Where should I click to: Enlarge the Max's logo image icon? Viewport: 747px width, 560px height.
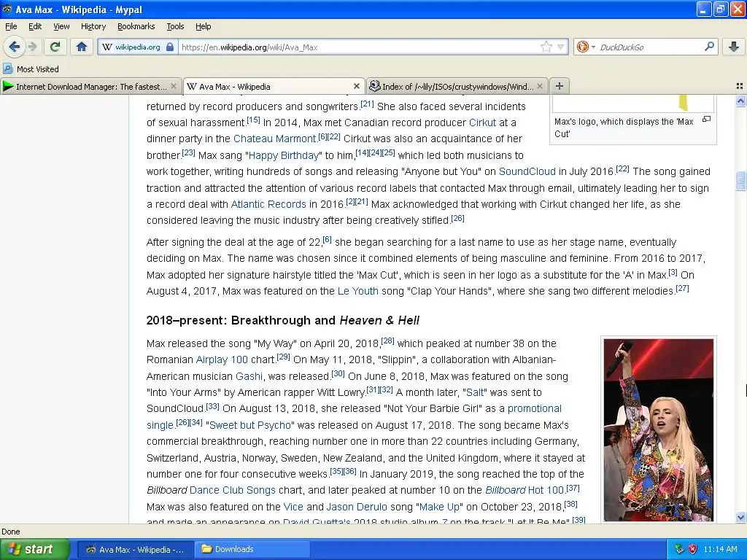pos(706,119)
